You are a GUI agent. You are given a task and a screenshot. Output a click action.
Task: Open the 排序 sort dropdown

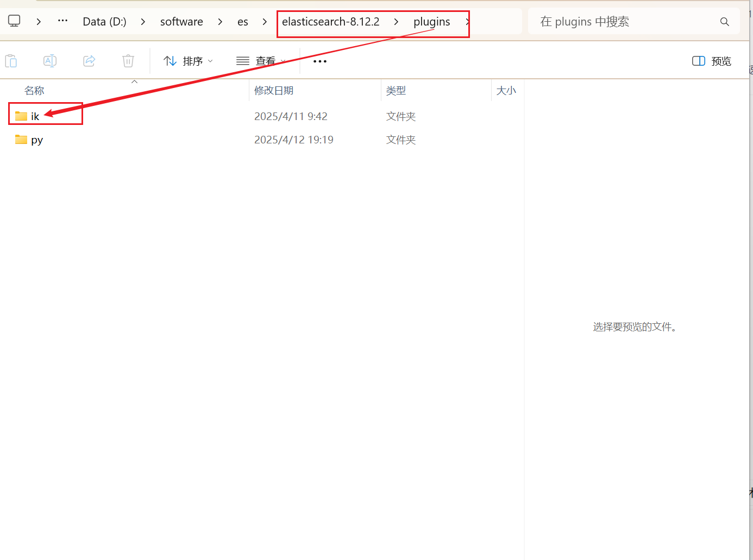[188, 61]
